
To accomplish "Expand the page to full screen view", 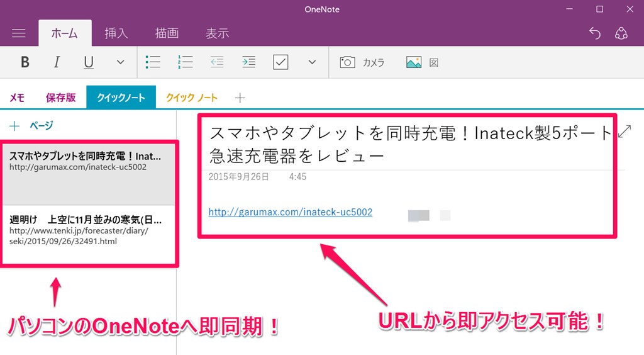I will click(x=624, y=132).
